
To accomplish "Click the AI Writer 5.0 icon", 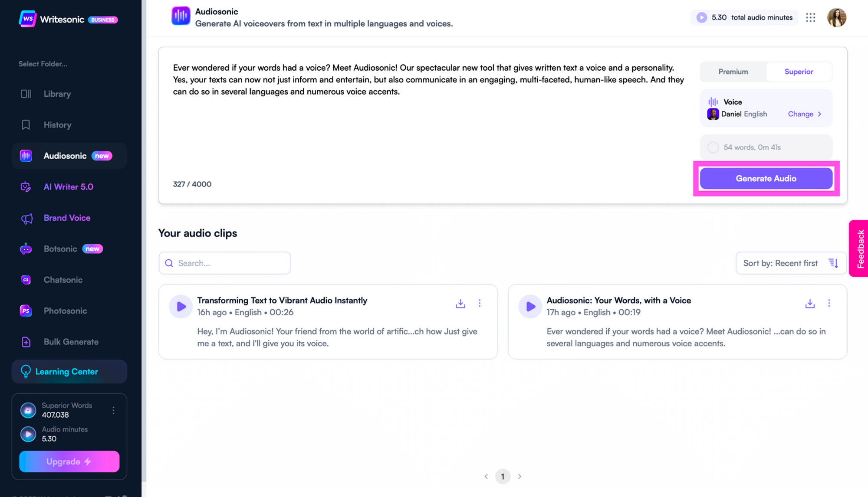I will point(26,186).
